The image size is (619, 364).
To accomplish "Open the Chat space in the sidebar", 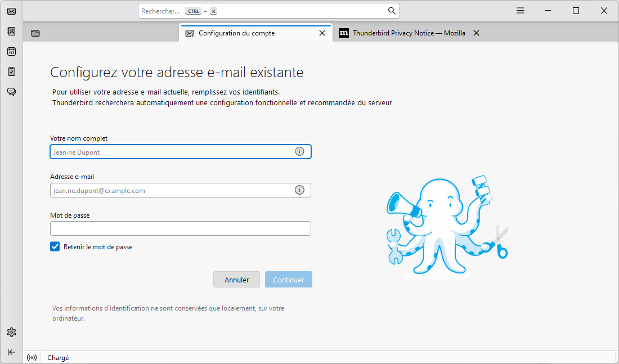I will (x=11, y=92).
